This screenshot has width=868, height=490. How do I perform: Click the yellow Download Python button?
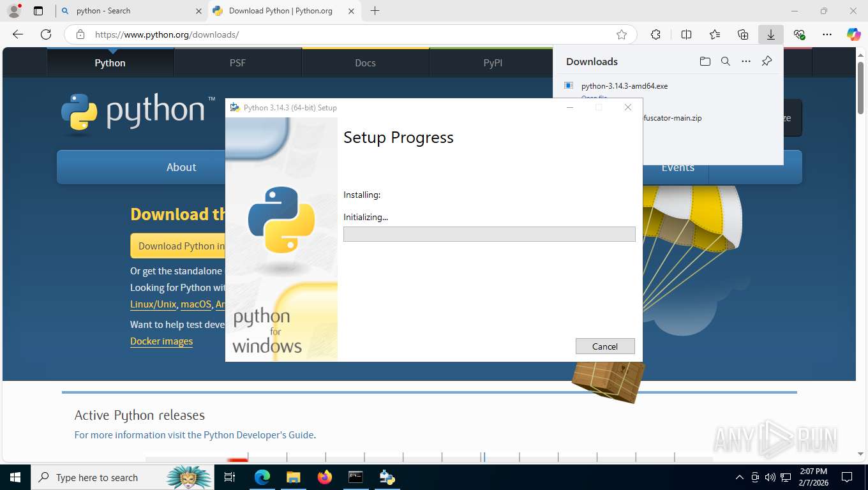click(177, 246)
